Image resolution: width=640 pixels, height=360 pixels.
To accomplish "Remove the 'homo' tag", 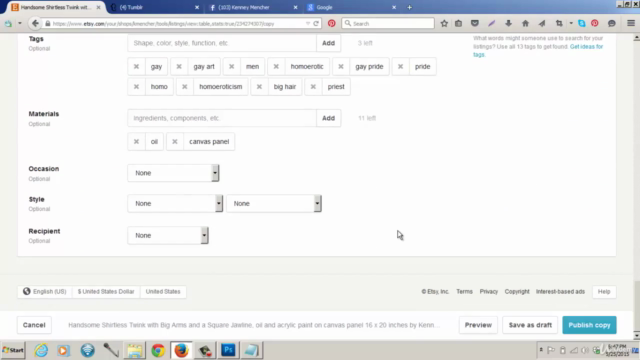I will click(136, 87).
